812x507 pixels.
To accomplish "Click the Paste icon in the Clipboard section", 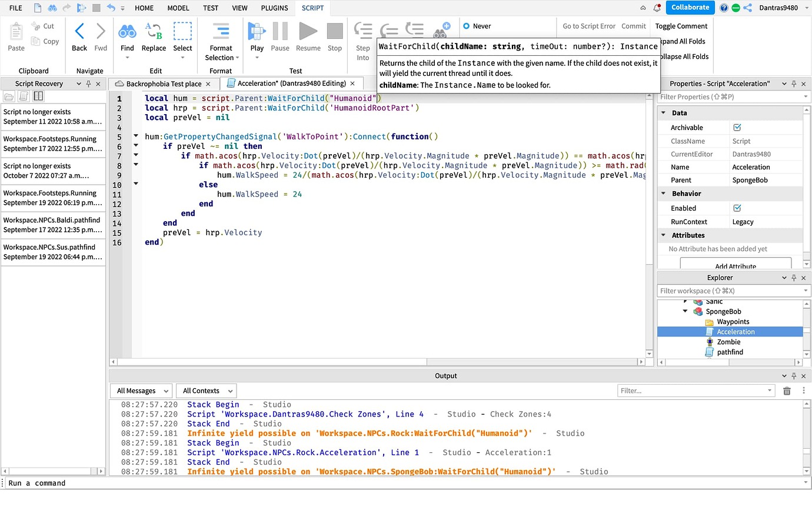I will click(x=15, y=32).
